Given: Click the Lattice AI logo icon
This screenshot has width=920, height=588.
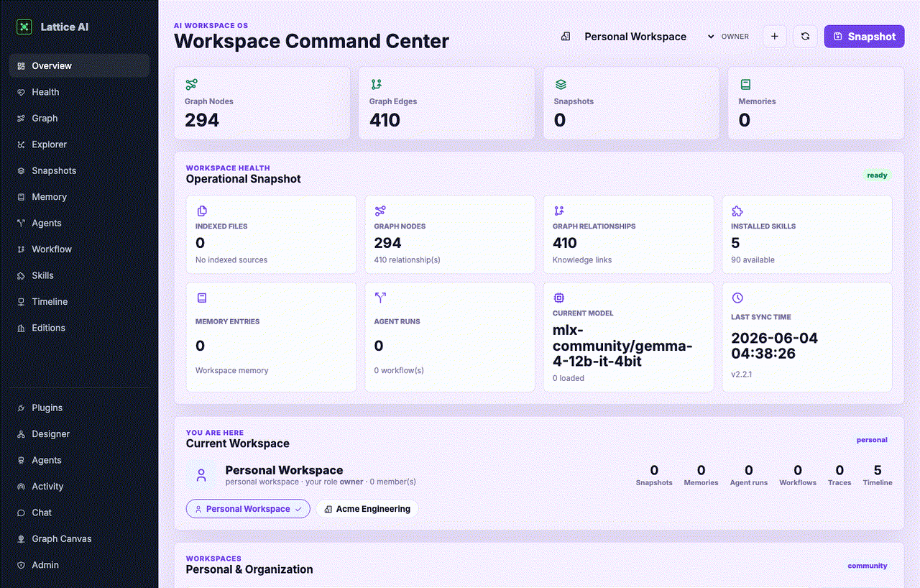Looking at the screenshot, I should (24, 27).
